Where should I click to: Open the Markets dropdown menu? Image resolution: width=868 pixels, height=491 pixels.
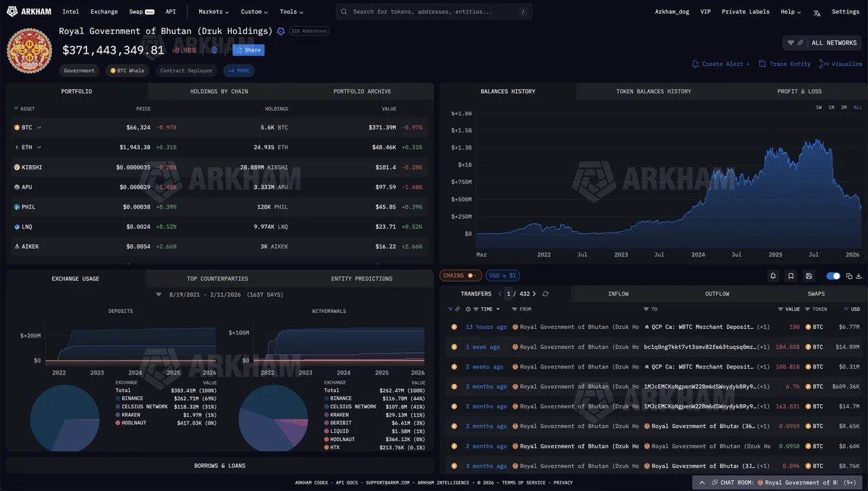[214, 12]
